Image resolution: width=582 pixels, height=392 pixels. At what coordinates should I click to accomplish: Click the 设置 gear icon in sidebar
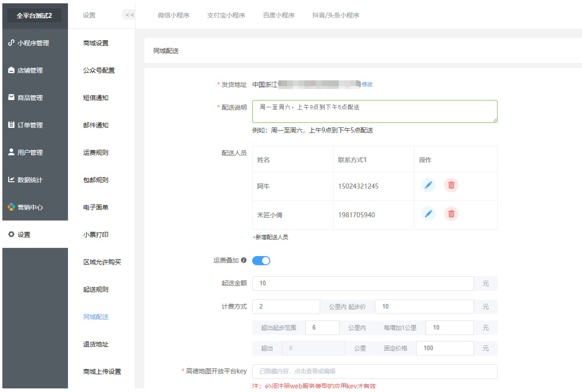click(11, 234)
